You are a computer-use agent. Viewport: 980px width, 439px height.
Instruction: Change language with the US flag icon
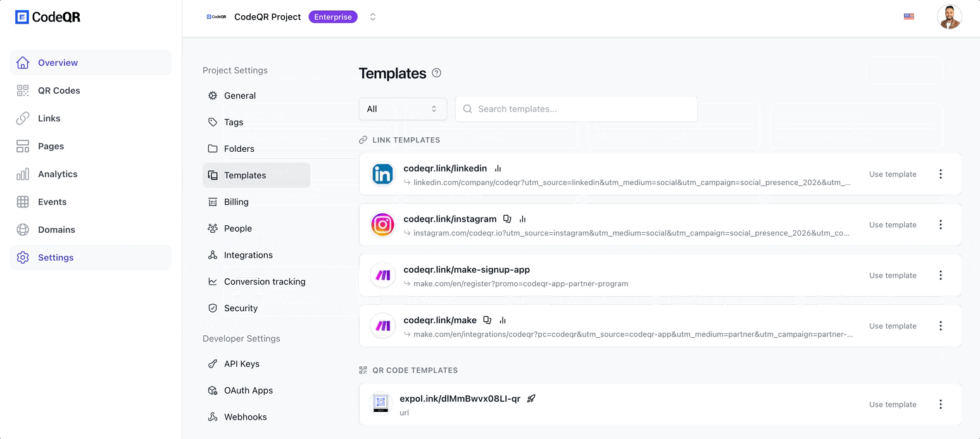point(909,17)
